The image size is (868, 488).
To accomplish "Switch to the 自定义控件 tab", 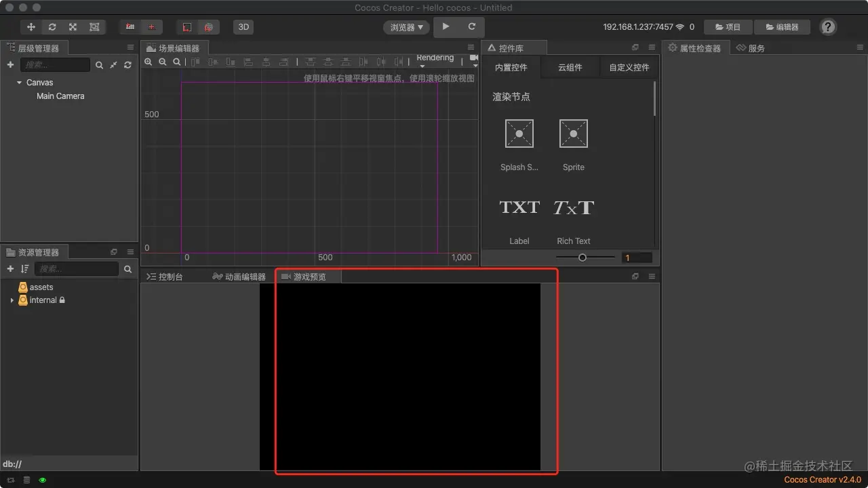I will [629, 68].
